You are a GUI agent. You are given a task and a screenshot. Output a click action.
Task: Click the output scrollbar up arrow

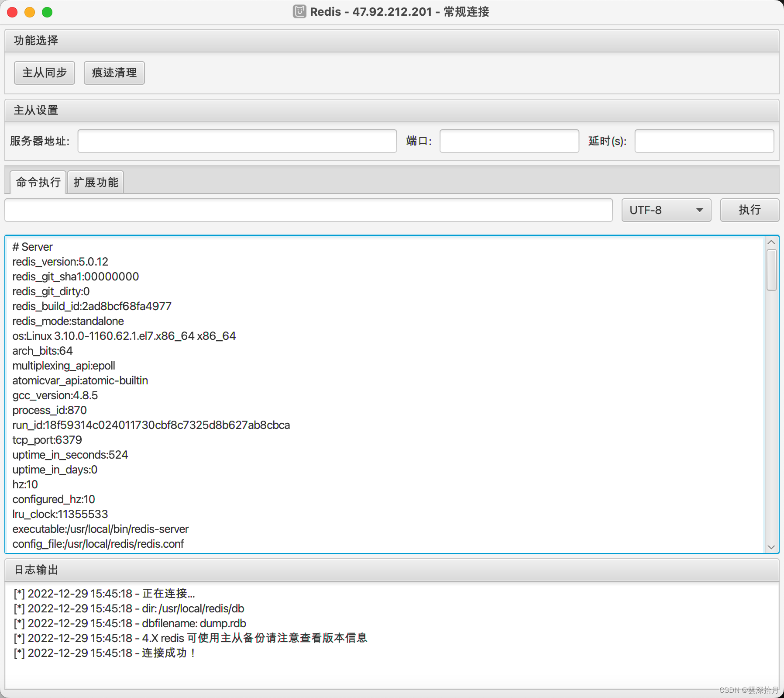click(x=771, y=242)
